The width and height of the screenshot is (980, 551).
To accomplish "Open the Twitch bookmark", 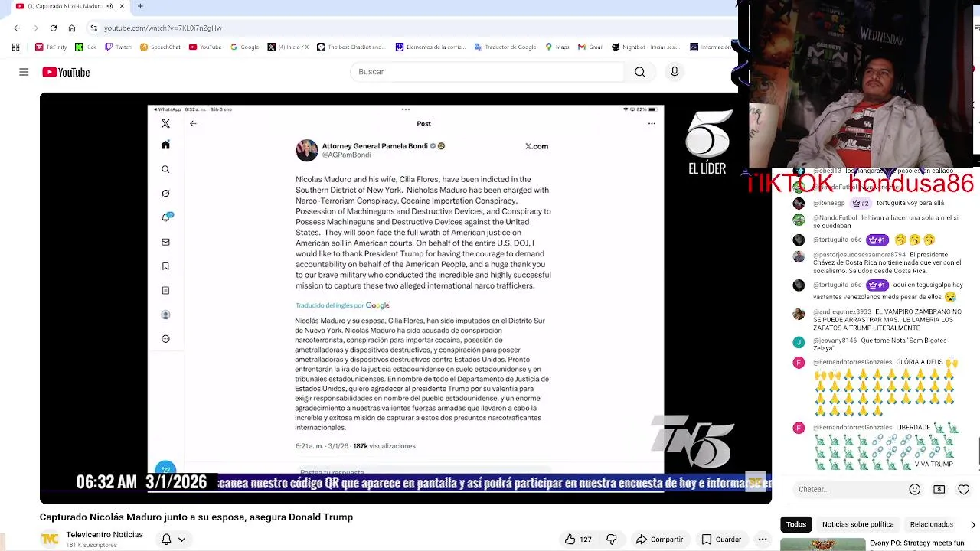I will (118, 47).
